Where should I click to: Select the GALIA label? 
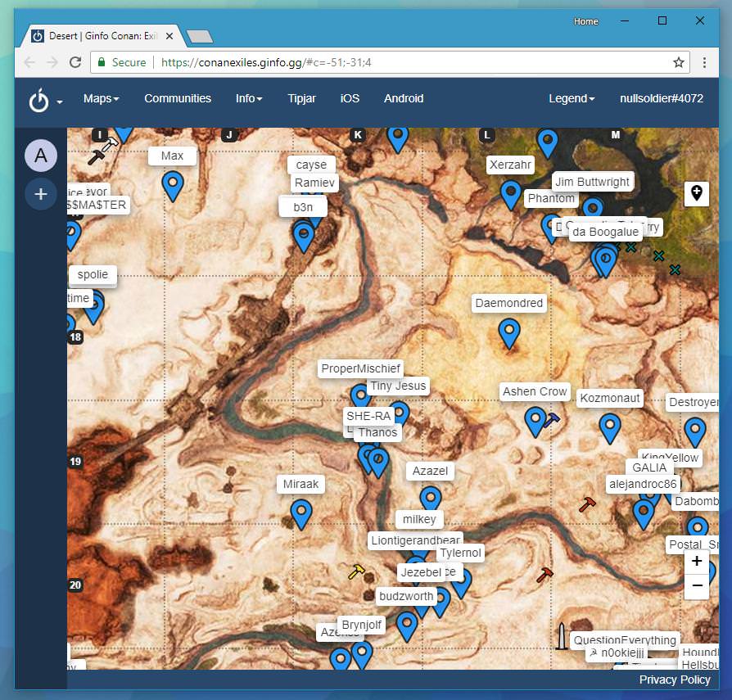tap(649, 467)
